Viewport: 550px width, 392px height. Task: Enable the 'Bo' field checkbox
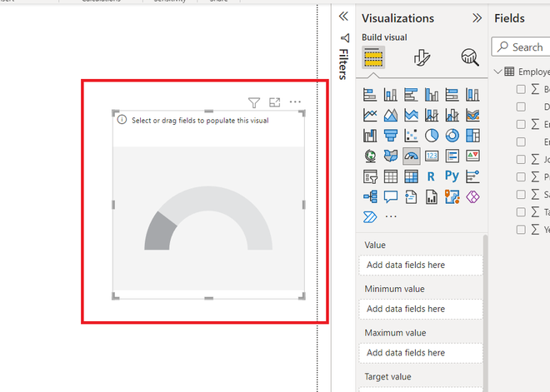[x=521, y=89]
